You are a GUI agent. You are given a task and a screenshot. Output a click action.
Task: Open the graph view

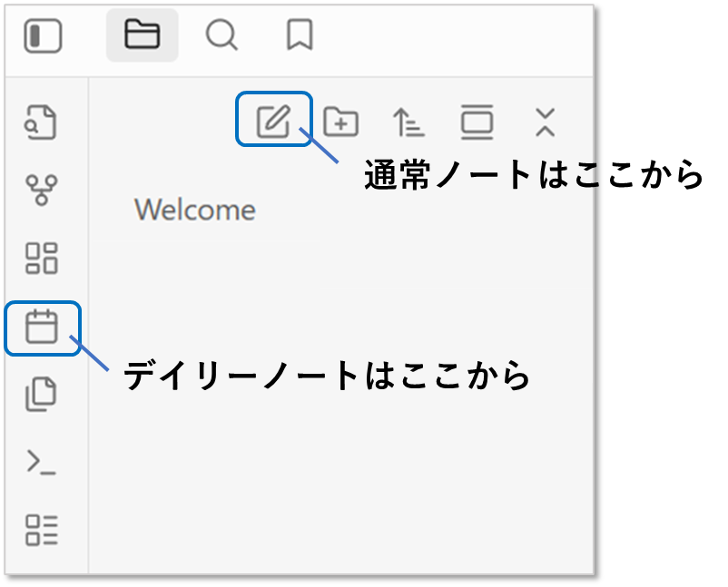tap(42, 190)
